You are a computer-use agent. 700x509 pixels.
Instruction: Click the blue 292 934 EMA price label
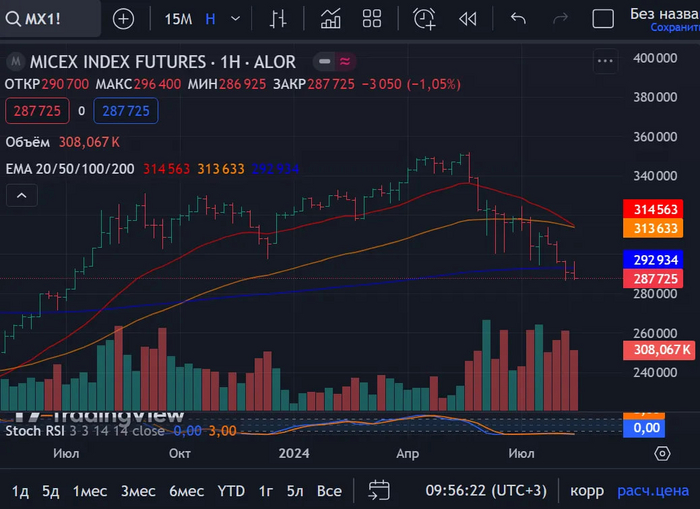click(x=653, y=259)
